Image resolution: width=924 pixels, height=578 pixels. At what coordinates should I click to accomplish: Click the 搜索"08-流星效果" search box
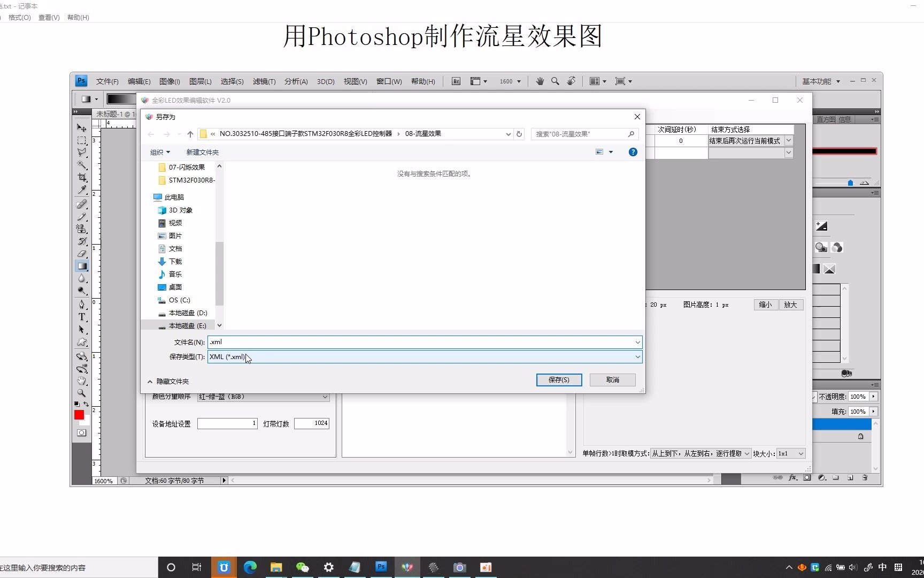click(584, 134)
